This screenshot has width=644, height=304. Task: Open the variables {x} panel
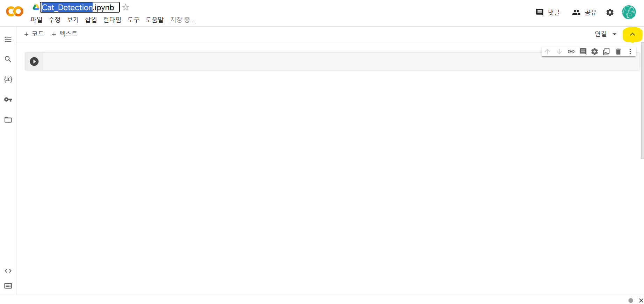[8, 79]
